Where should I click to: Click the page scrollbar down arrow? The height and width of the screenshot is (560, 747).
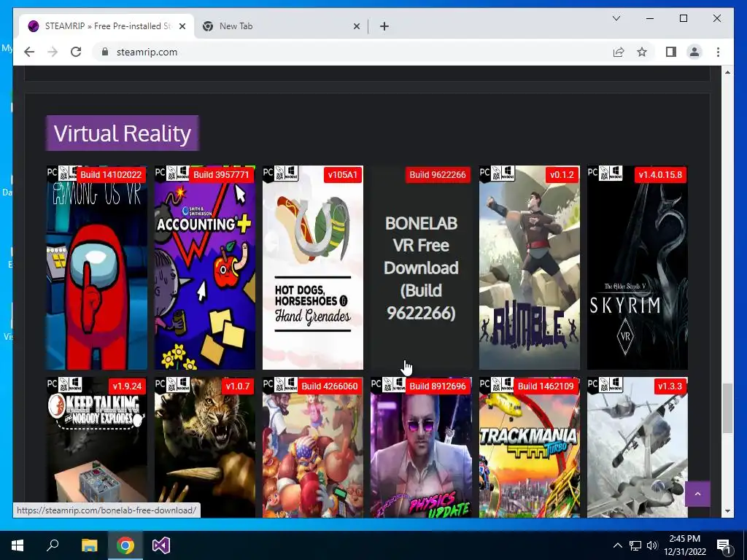coord(727,511)
